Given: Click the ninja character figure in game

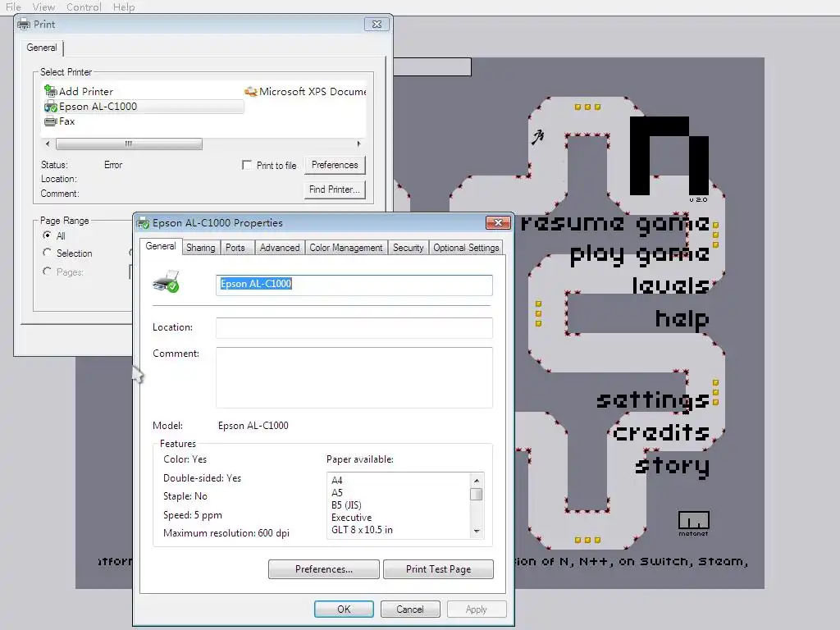Looking at the screenshot, I should pyautogui.click(x=537, y=137).
